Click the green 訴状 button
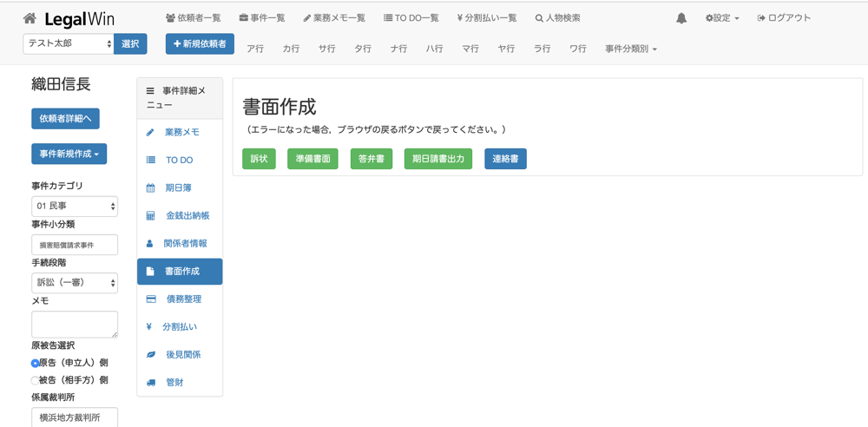868x427 pixels. click(259, 159)
